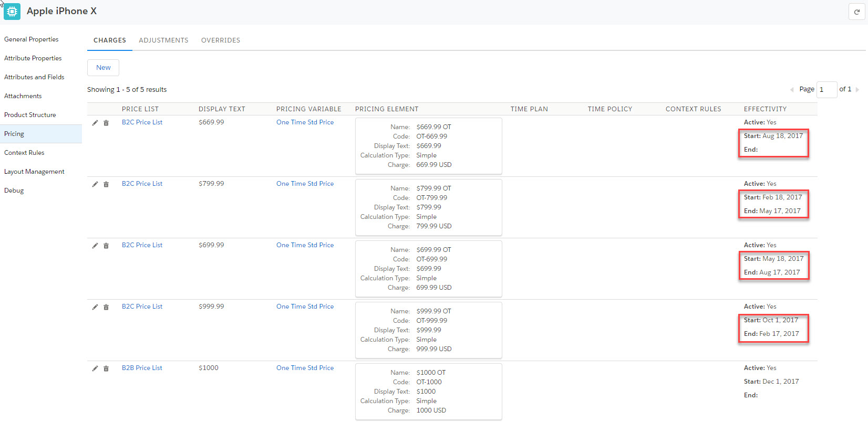Click the charge 1000 USD value

(431, 410)
